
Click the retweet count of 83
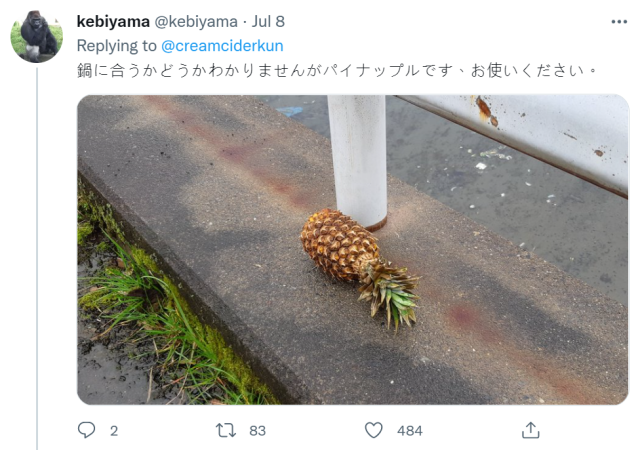click(257, 431)
